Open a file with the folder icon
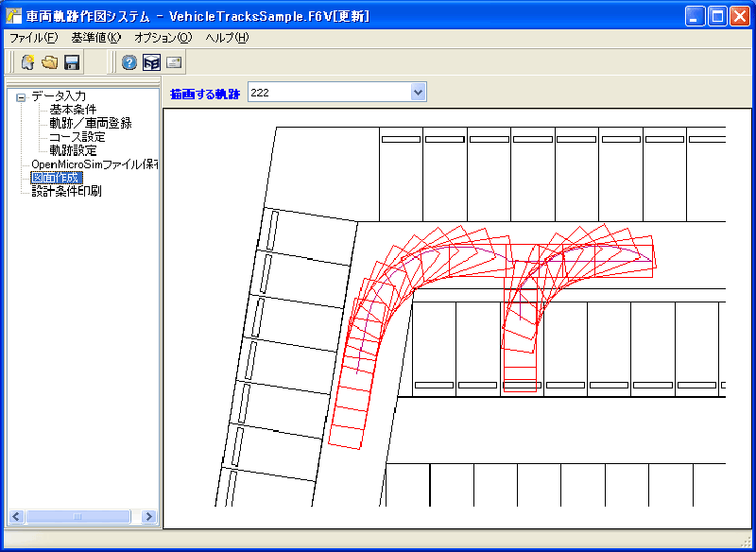 coord(49,62)
